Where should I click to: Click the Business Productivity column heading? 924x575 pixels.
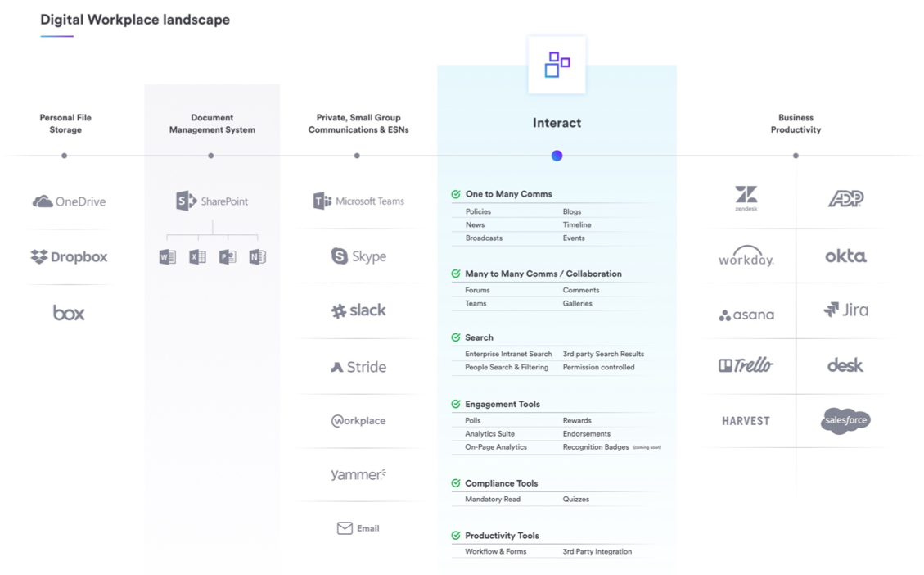pos(796,124)
